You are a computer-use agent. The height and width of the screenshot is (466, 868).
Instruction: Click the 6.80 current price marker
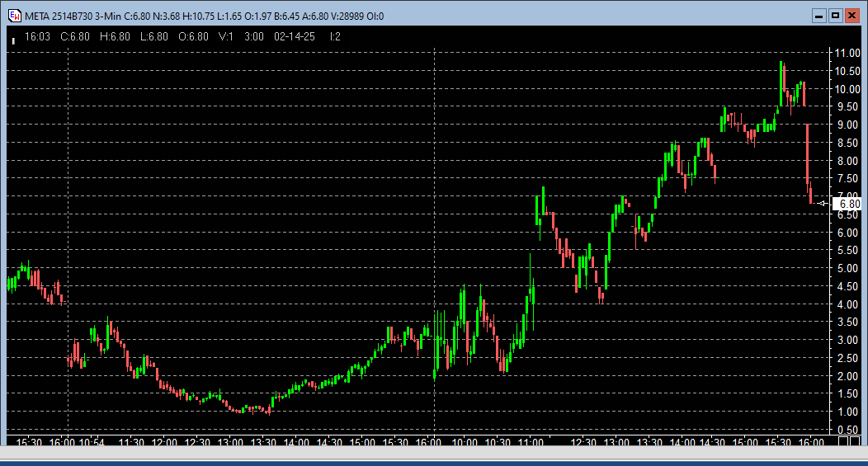(849, 204)
